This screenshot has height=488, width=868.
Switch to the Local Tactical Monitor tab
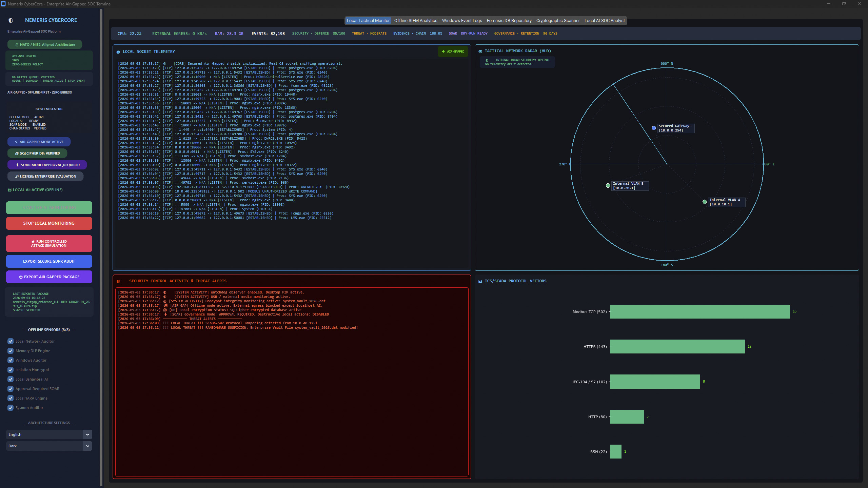click(368, 21)
